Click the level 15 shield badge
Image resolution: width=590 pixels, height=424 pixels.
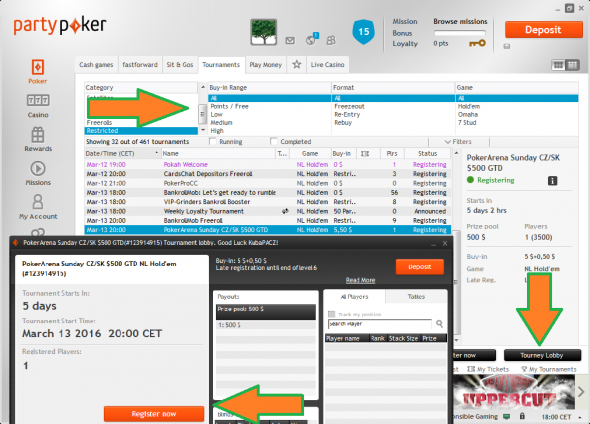click(363, 32)
